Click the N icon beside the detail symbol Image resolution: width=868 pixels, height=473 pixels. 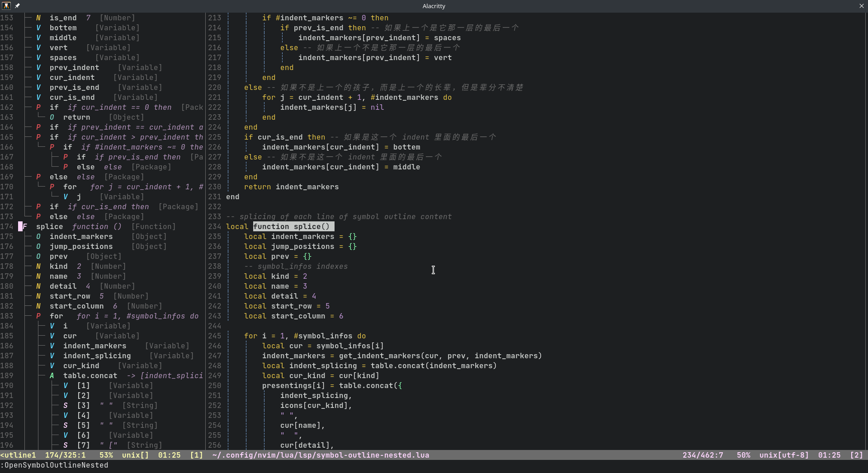click(38, 286)
